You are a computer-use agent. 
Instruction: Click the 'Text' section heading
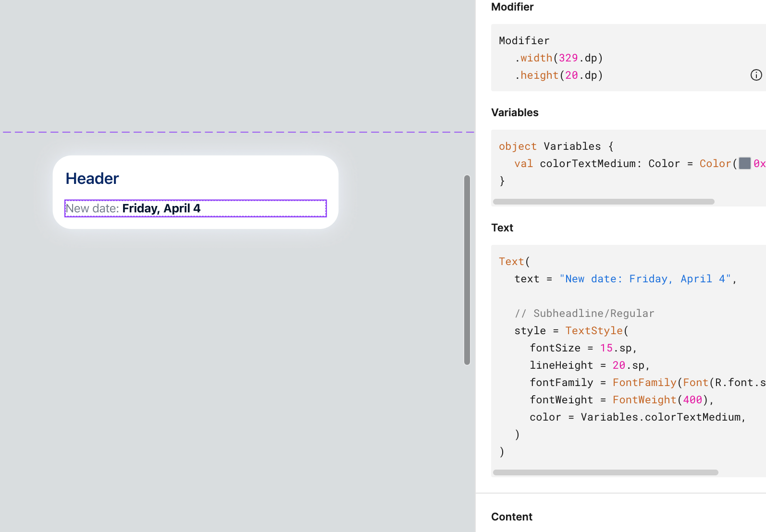[x=502, y=228]
